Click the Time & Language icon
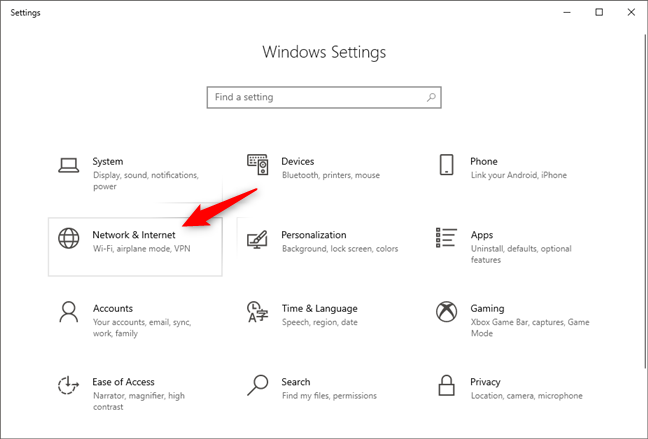Image resolution: width=648 pixels, height=439 pixels. coord(257,312)
